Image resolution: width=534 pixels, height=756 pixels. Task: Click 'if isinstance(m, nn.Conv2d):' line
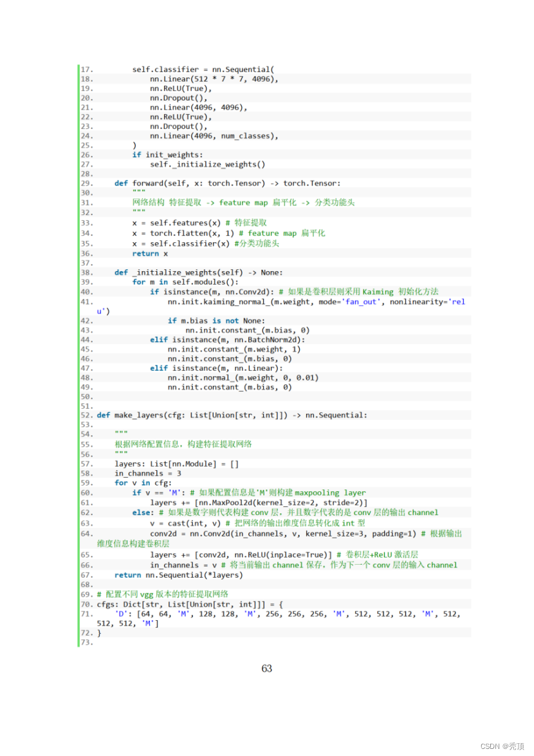[212, 292]
